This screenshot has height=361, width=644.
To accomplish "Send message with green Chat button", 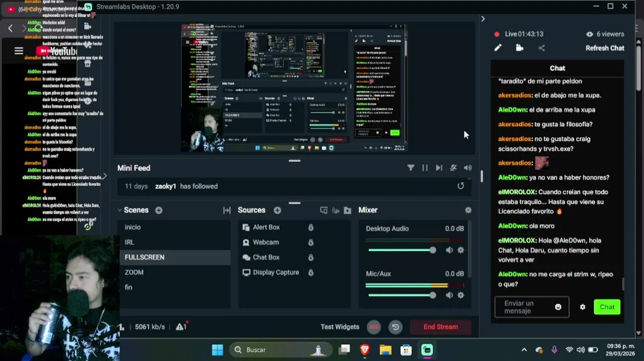I will click(607, 307).
